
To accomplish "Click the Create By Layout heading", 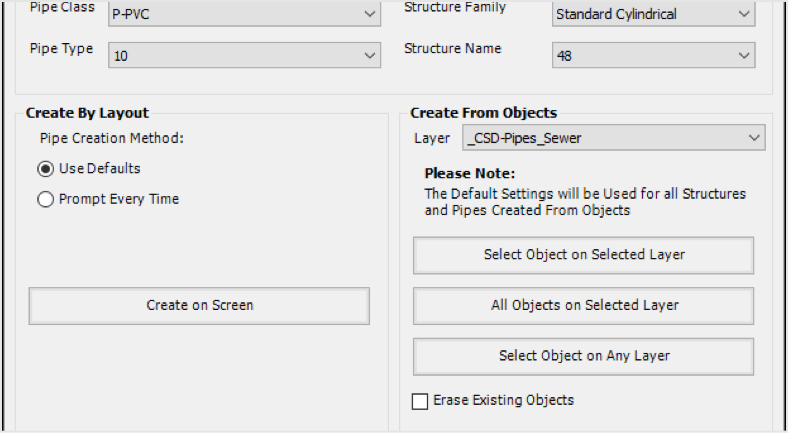I will (87, 113).
